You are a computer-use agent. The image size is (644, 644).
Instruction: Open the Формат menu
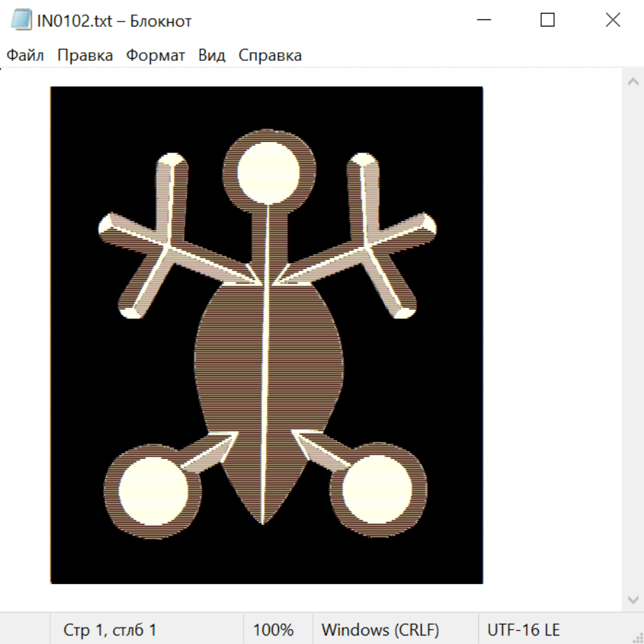tap(155, 56)
